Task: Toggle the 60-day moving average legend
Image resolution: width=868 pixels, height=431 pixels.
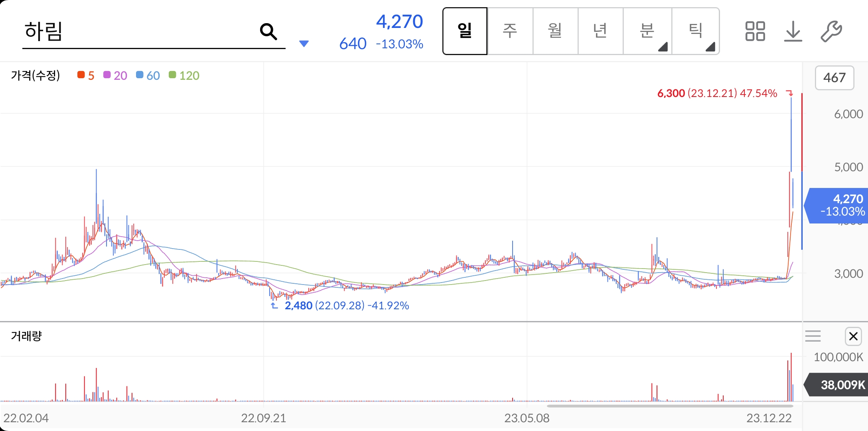Action: click(148, 75)
